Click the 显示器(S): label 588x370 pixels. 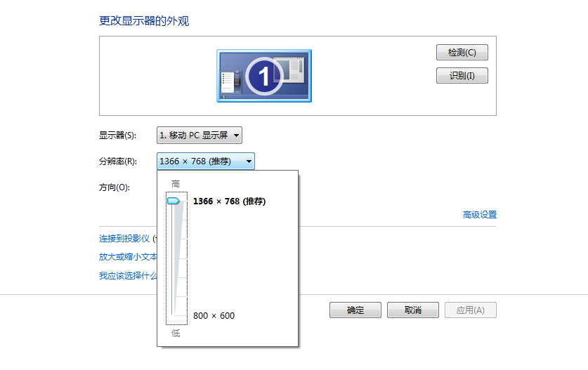click(117, 136)
